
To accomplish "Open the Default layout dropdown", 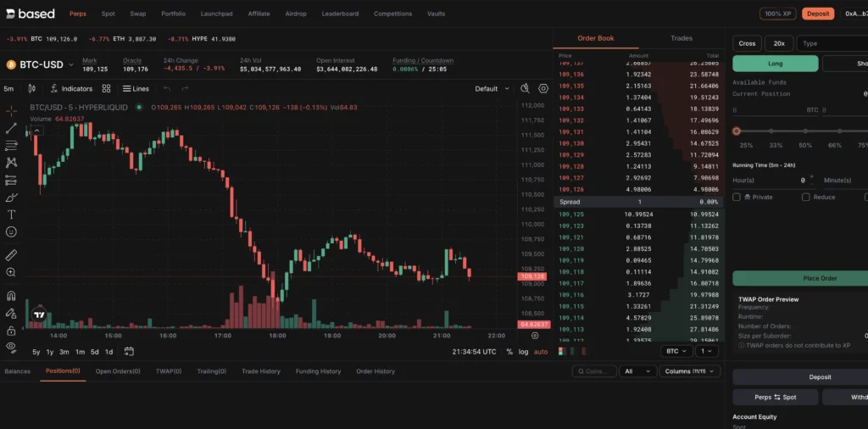I will point(492,88).
